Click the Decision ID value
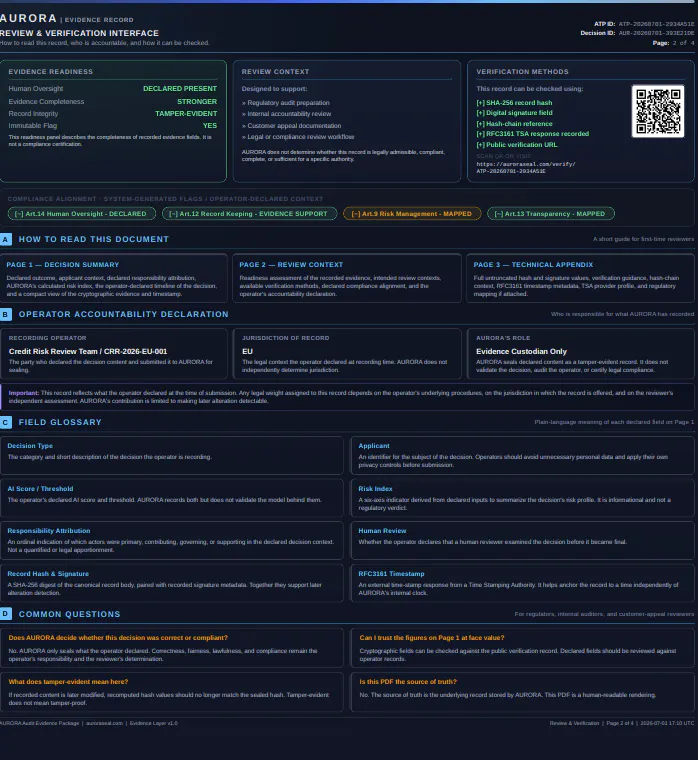Viewport: 698px width, 760px height. (656, 33)
